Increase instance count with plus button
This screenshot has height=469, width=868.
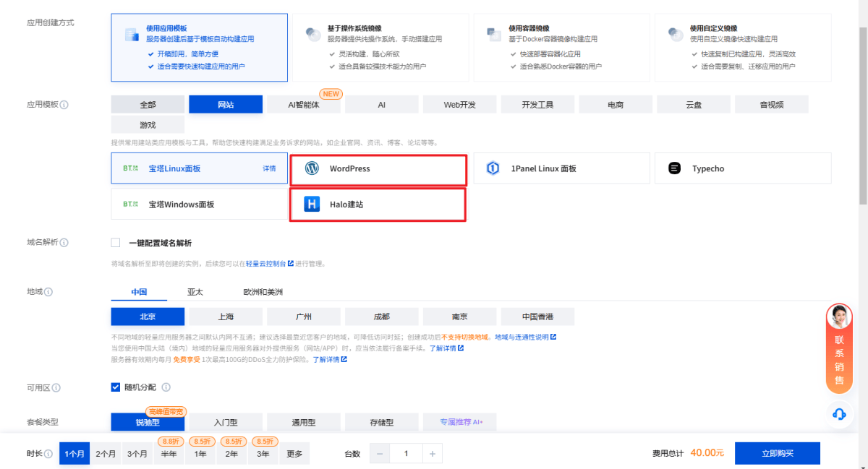click(432, 454)
